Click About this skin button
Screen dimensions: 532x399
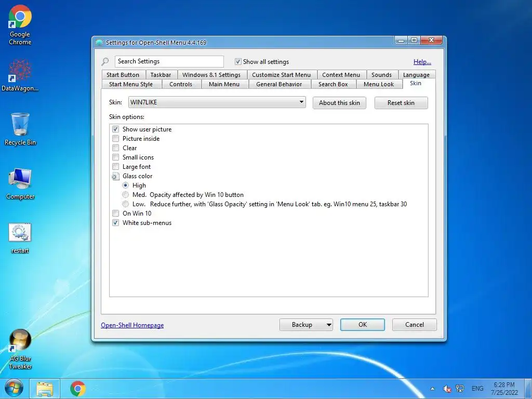pos(339,103)
